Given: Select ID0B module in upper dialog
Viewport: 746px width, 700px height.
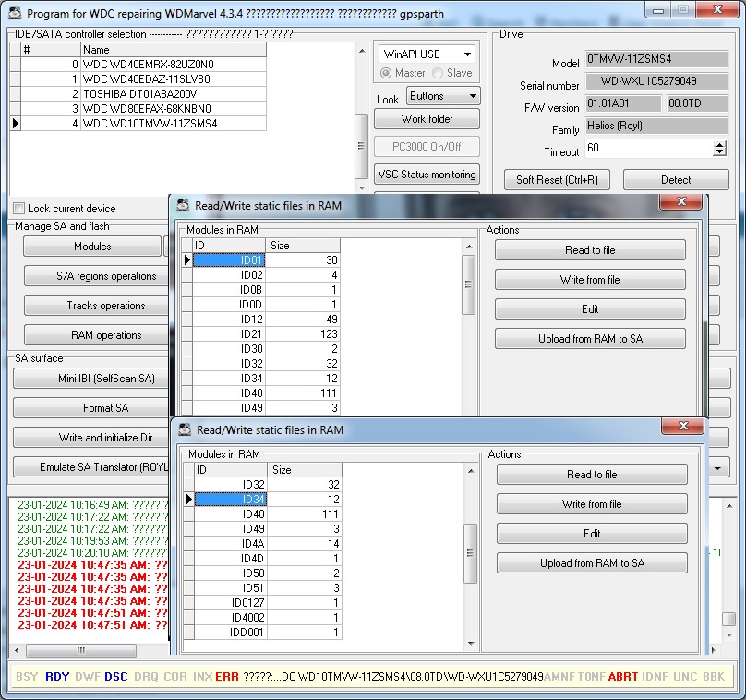Looking at the screenshot, I should click(x=260, y=289).
